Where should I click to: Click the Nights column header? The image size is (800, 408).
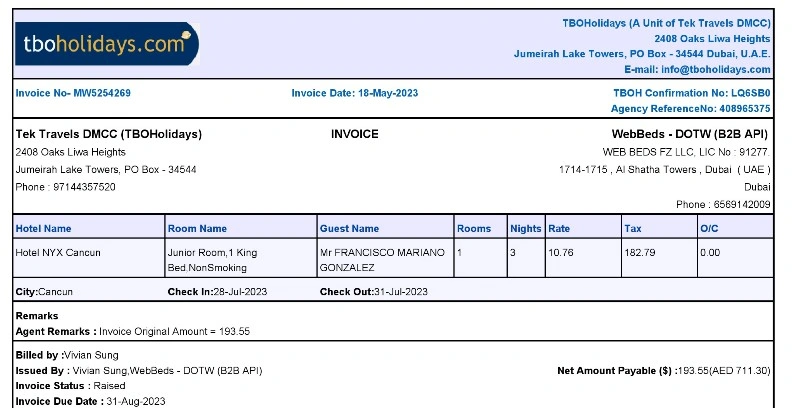point(526,228)
